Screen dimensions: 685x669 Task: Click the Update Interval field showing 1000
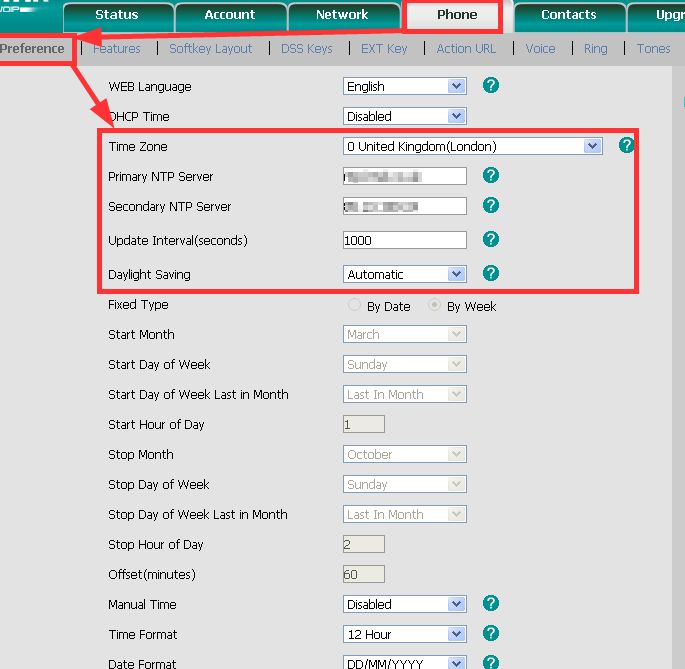point(405,240)
